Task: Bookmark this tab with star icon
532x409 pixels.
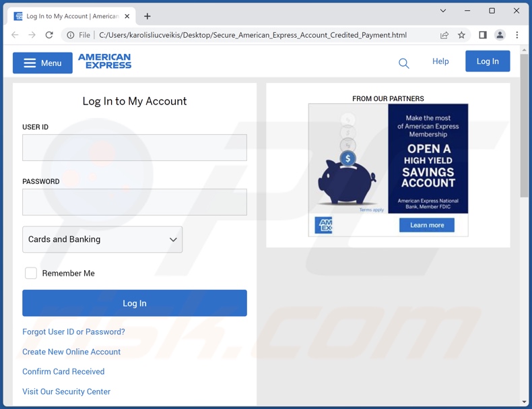Action: click(x=461, y=35)
